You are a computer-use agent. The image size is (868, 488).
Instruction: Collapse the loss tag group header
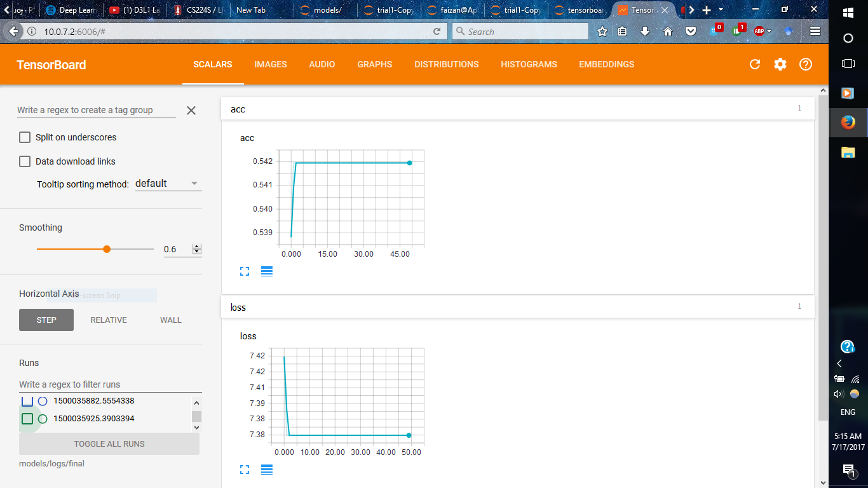[x=517, y=307]
